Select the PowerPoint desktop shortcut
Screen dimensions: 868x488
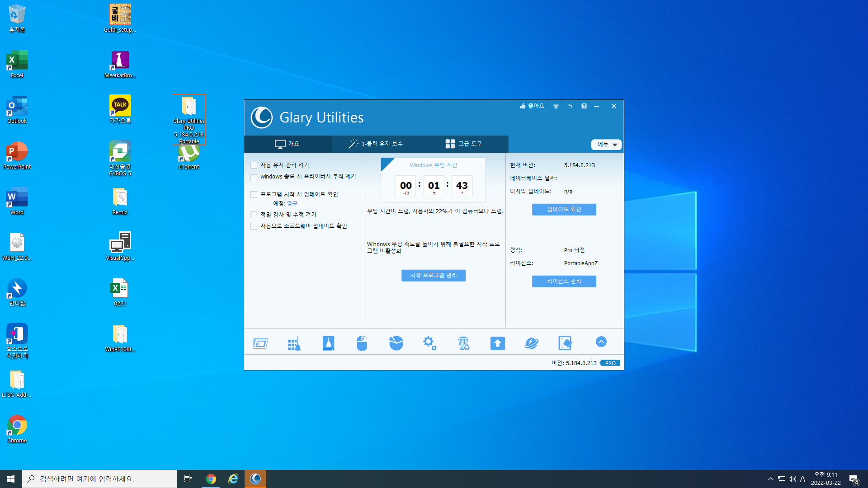click(17, 155)
